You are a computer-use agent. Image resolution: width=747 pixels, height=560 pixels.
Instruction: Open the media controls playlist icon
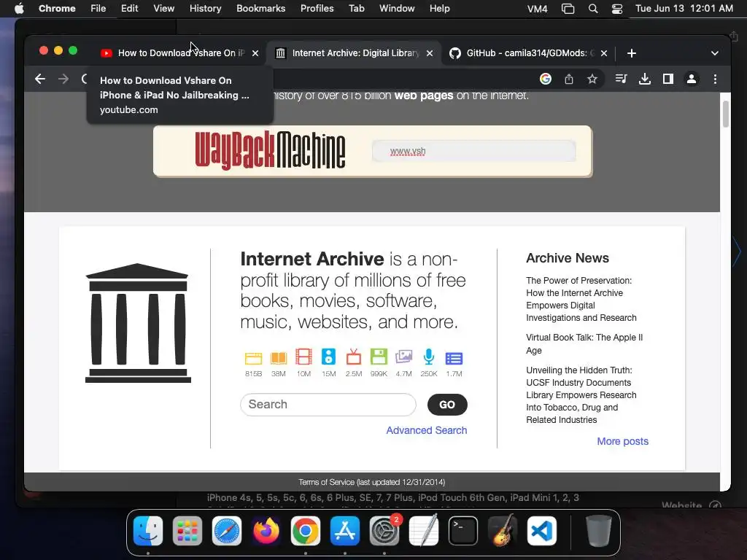621,79
